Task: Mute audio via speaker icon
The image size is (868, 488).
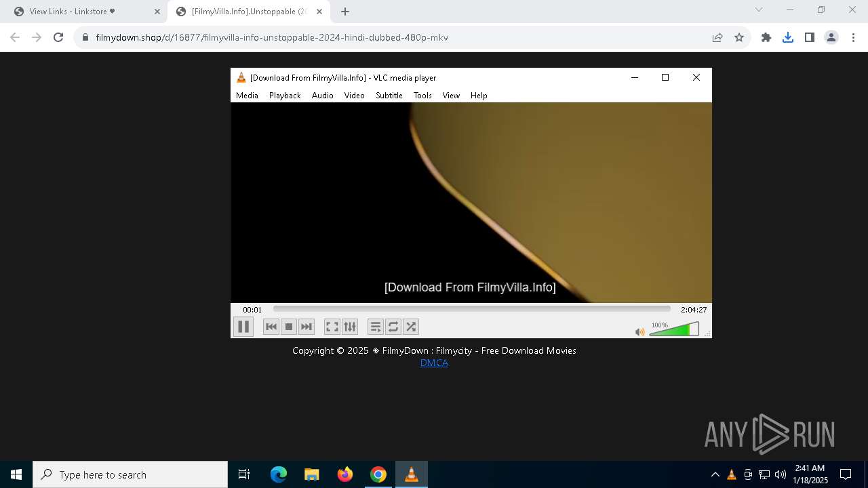Action: click(x=639, y=332)
